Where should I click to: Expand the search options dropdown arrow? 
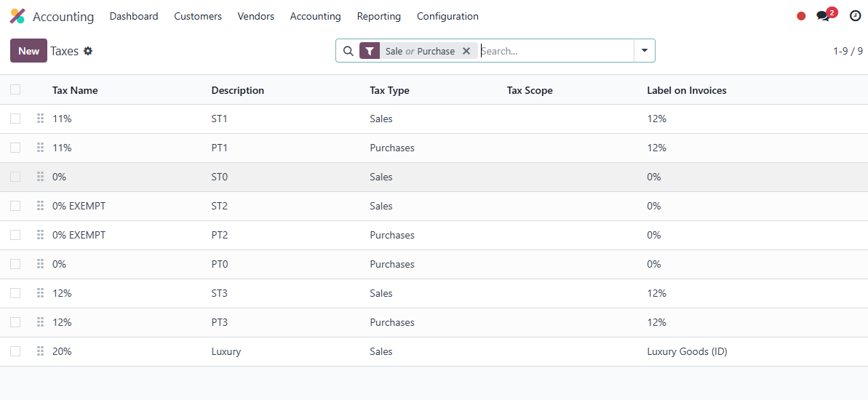[x=644, y=51]
